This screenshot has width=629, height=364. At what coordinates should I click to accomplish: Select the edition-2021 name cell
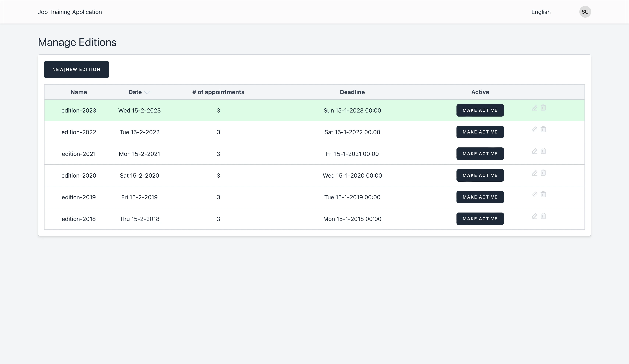(x=79, y=154)
